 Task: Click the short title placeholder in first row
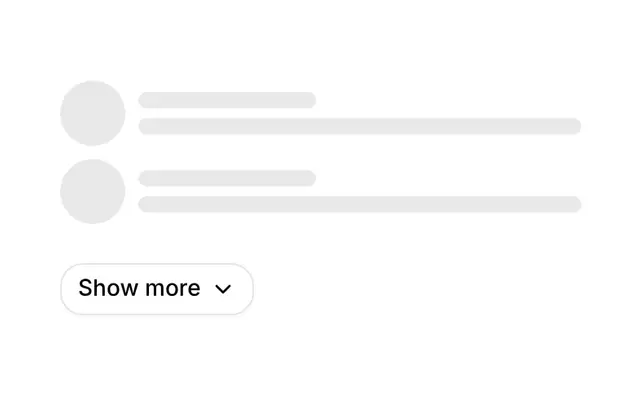click(x=227, y=100)
